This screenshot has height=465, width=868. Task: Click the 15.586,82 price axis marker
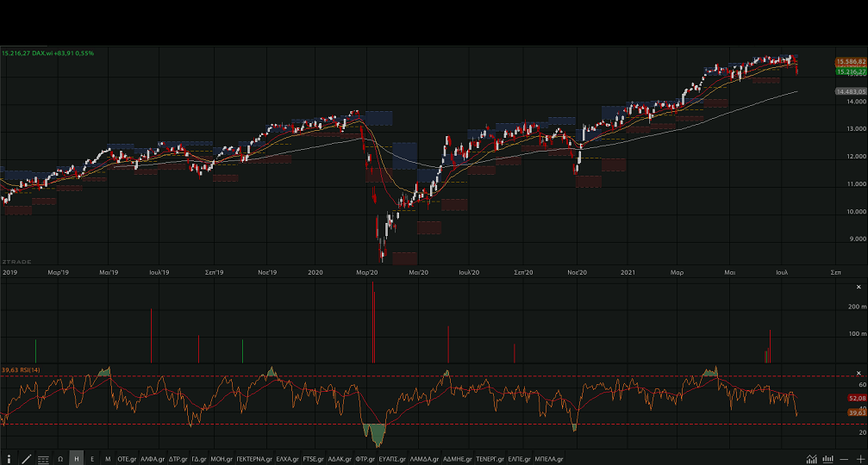[850, 62]
